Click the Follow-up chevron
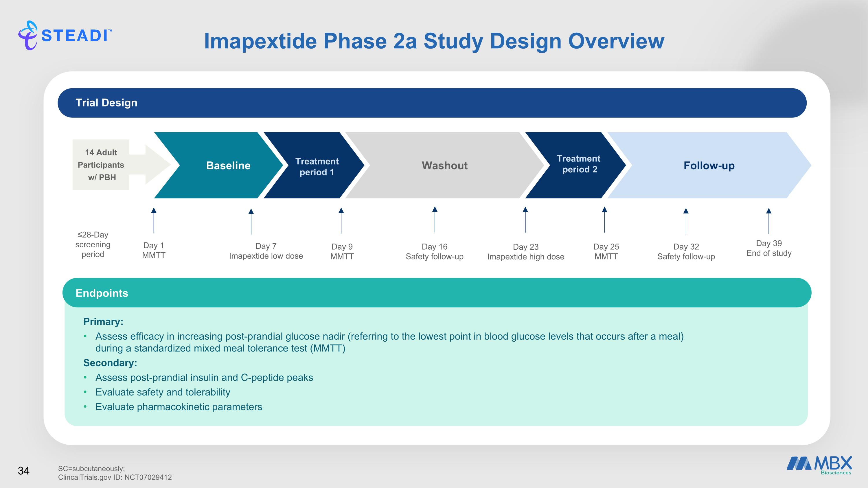Screen dimensions: 868x488 pyautogui.click(x=709, y=165)
